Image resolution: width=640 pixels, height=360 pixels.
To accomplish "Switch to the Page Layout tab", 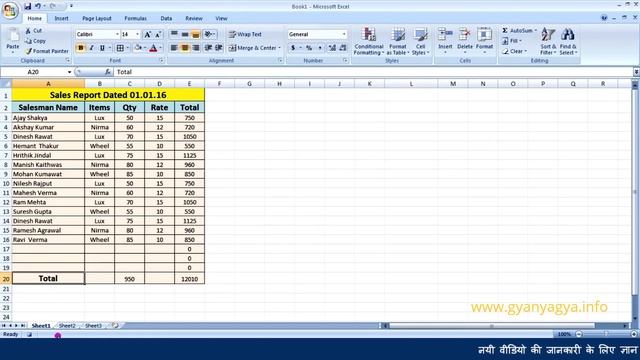I will (x=97, y=18).
